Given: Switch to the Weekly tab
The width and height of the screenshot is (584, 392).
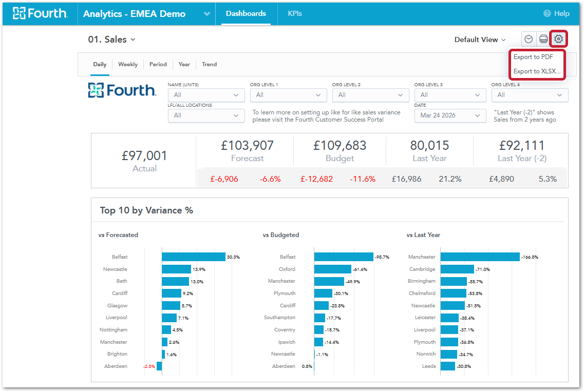Looking at the screenshot, I should (128, 64).
